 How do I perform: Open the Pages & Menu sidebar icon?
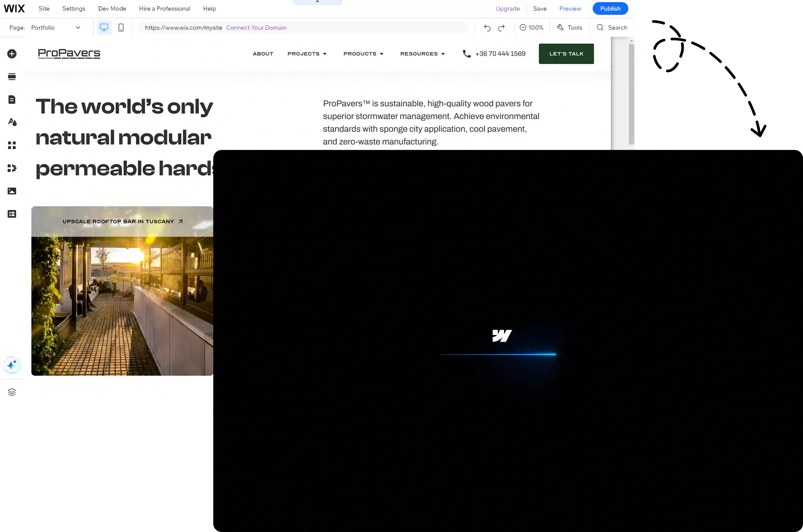point(12,99)
